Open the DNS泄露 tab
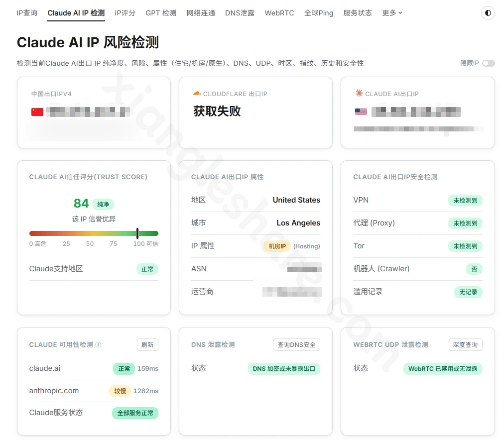Image resolution: width=504 pixels, height=443 pixels. point(240,13)
